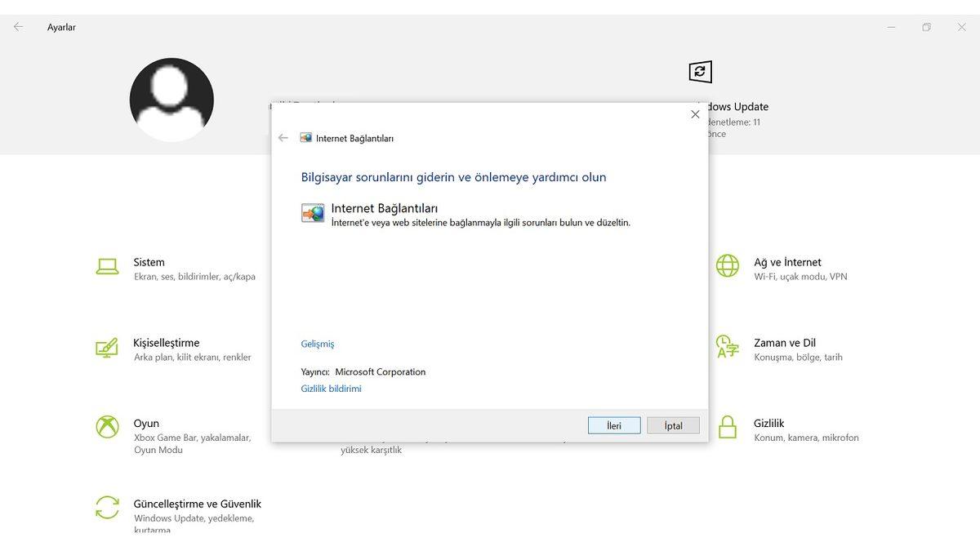Open the Gelişmiş advanced options link
This screenshot has width=980, height=551.
tap(318, 344)
